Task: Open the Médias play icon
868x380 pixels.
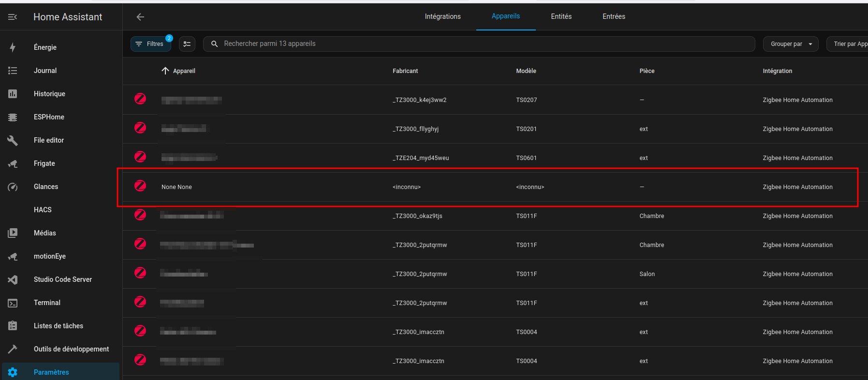Action: (13, 233)
